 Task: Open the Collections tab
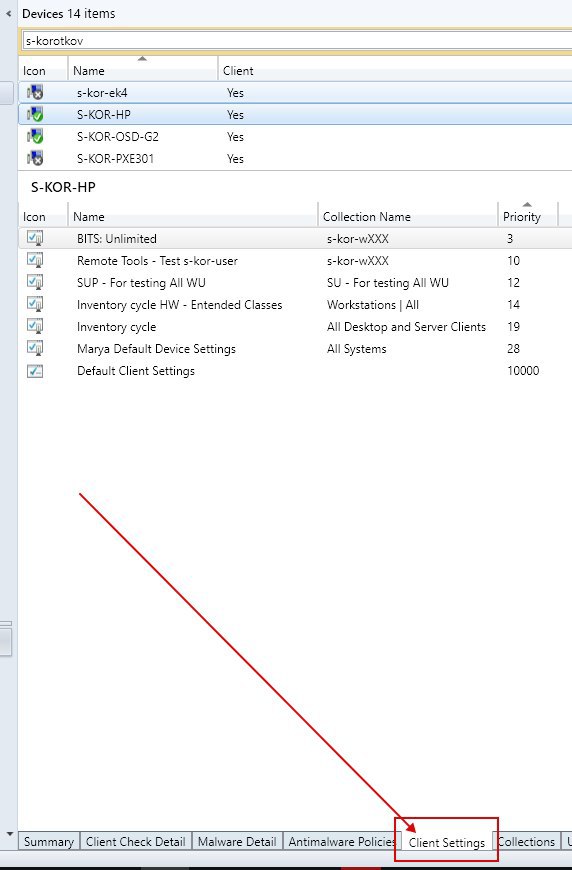click(x=527, y=842)
